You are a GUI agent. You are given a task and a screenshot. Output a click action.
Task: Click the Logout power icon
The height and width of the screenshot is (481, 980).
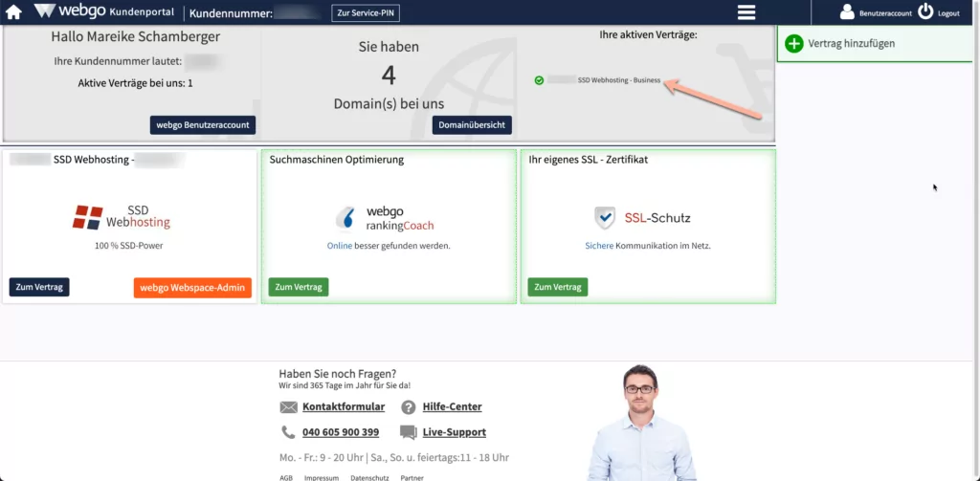[925, 11]
